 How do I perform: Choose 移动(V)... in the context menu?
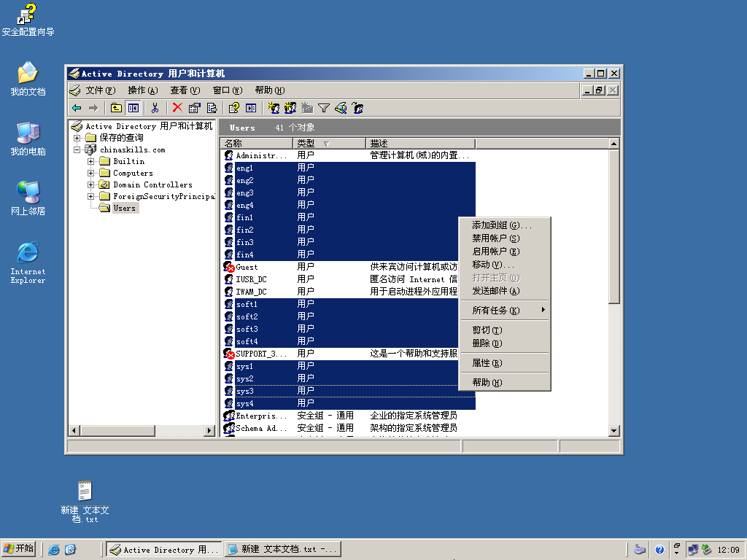pos(505,265)
